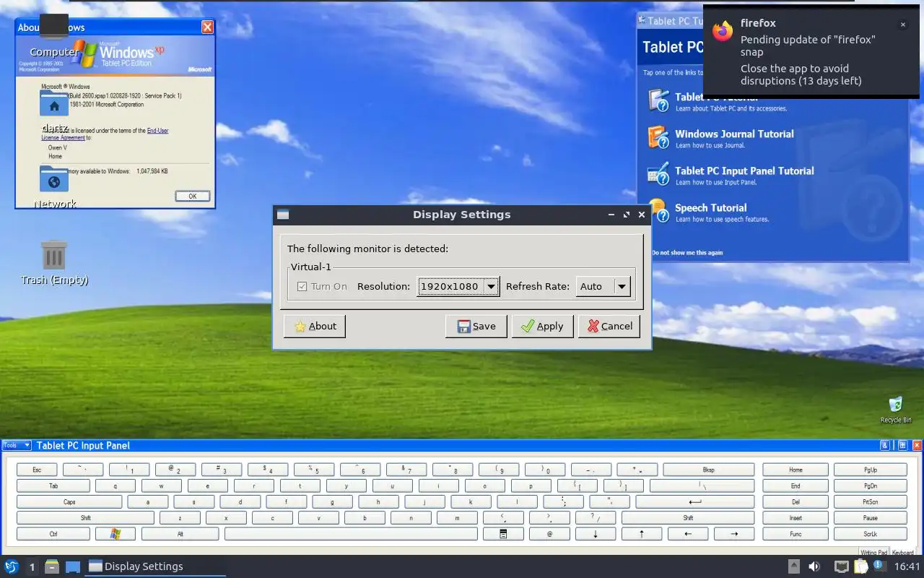Click the clock showing 16:41
924x578 pixels.
click(x=907, y=566)
